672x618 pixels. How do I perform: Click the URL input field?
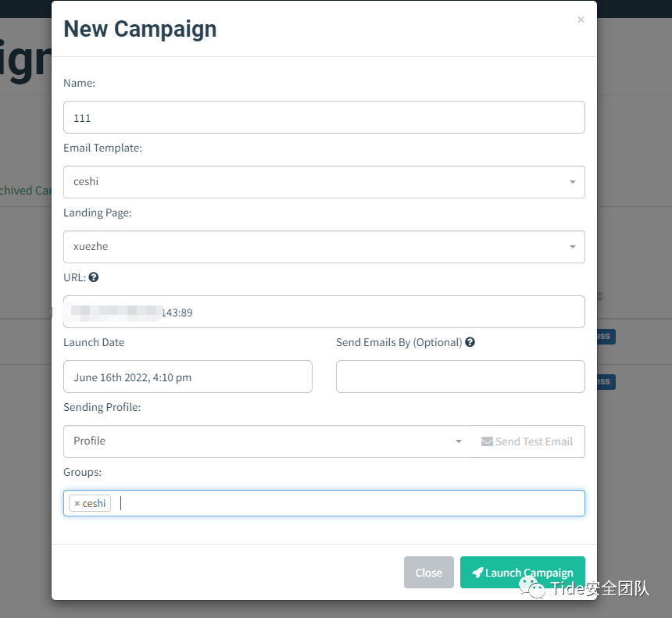tap(324, 312)
